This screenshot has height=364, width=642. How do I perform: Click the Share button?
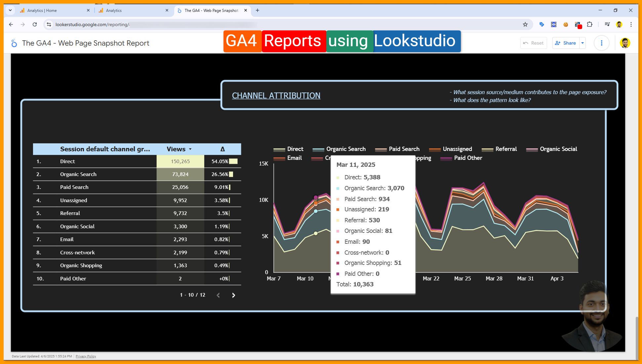point(566,43)
